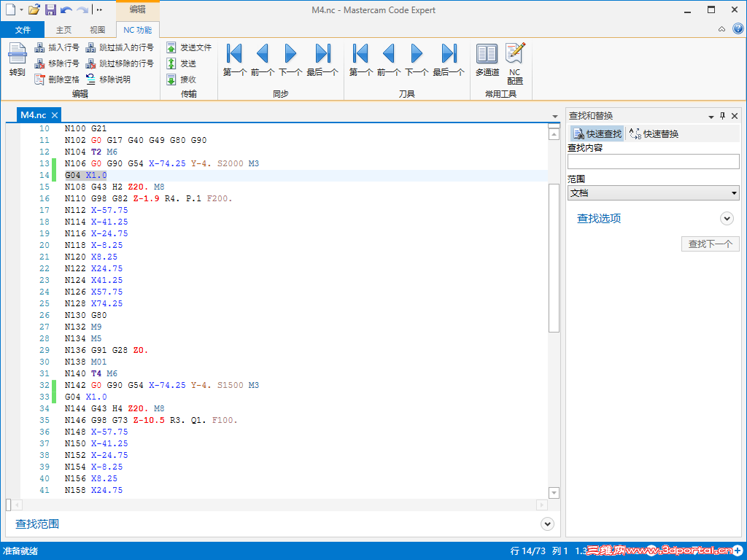
Task: Click the 查找内容 search input field
Action: [x=653, y=161]
